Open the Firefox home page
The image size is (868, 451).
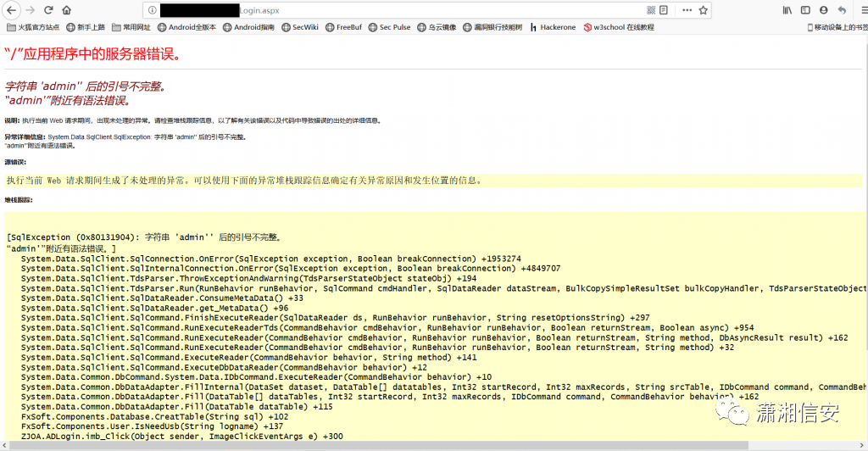pyautogui.click(x=66, y=10)
